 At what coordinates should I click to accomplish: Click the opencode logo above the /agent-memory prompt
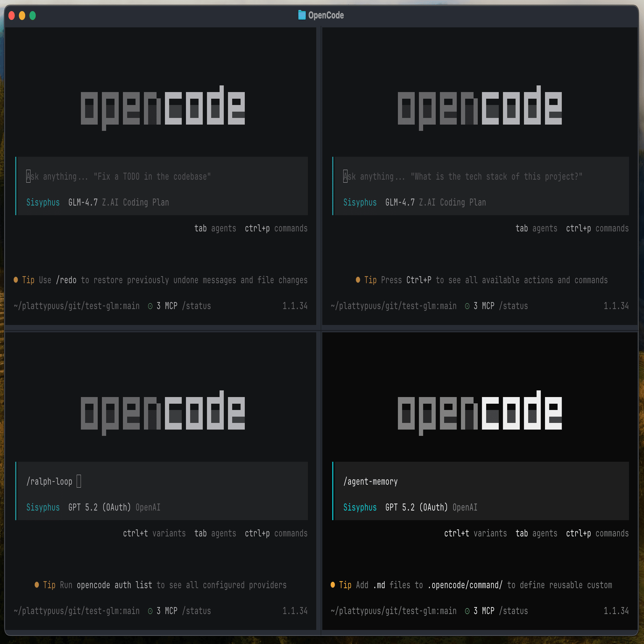480,413
